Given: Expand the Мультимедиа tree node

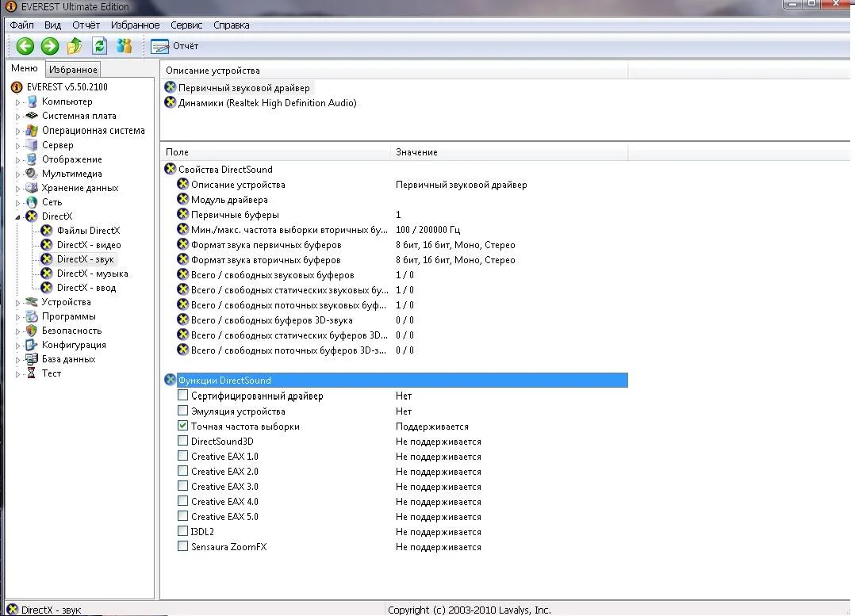Looking at the screenshot, I should 17,174.
